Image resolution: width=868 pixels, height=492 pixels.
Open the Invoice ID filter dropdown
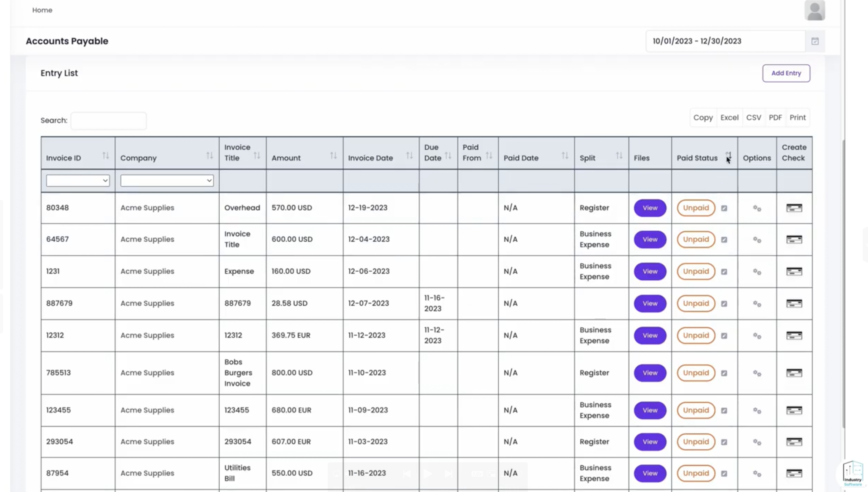click(78, 180)
